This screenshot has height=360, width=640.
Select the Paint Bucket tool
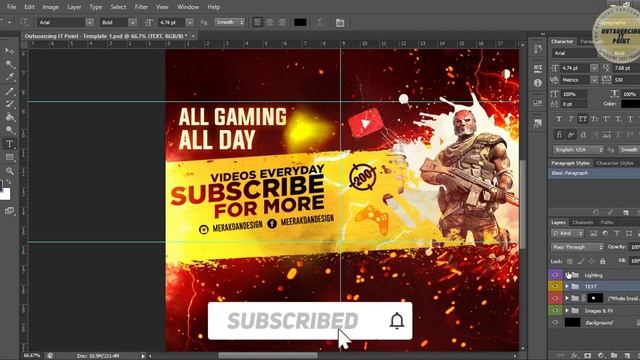pyautogui.click(x=9, y=117)
